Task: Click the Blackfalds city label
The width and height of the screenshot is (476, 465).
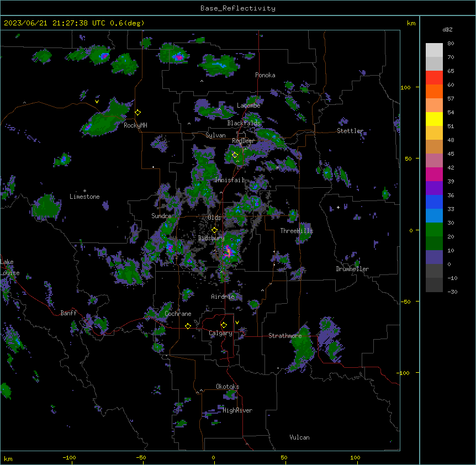Action: click(x=244, y=123)
